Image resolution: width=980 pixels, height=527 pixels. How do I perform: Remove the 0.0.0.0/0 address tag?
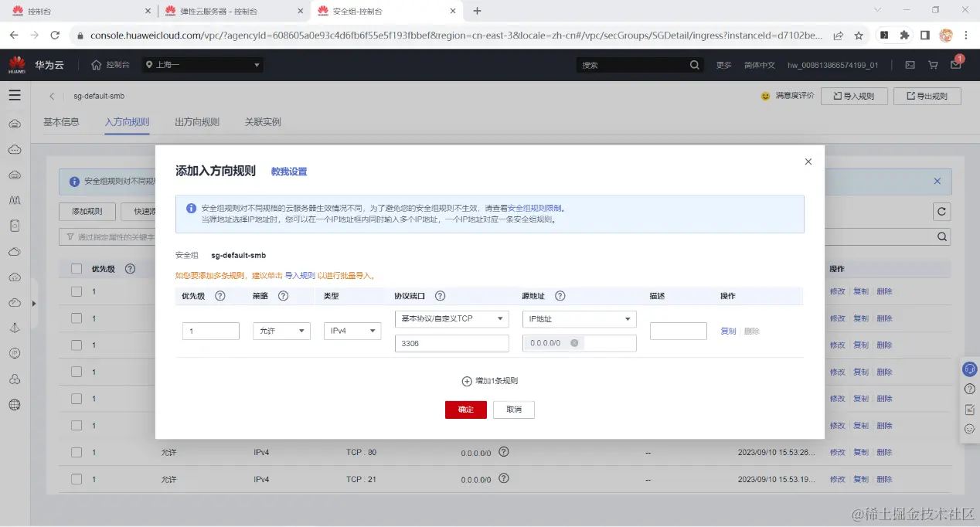point(574,343)
